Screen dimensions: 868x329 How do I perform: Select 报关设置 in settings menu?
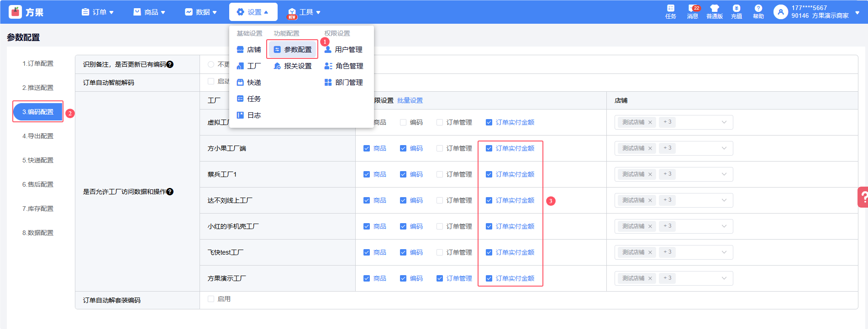[293, 66]
